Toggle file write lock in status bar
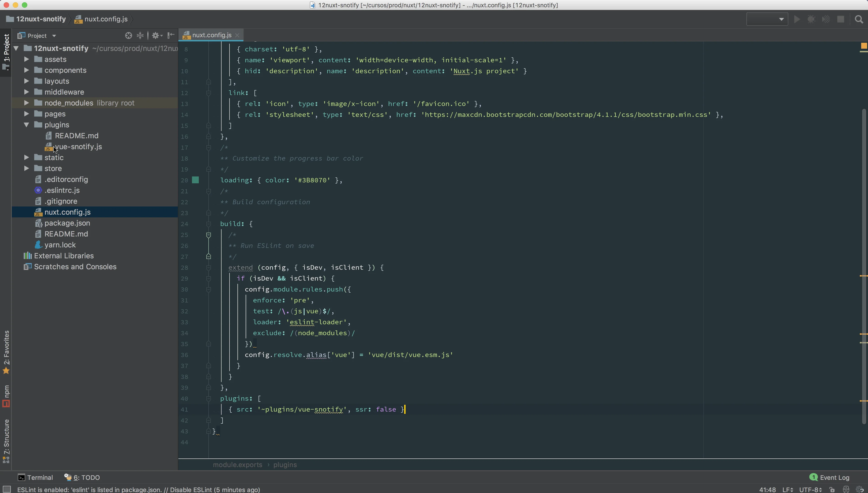The height and width of the screenshot is (493, 868). [x=832, y=490]
